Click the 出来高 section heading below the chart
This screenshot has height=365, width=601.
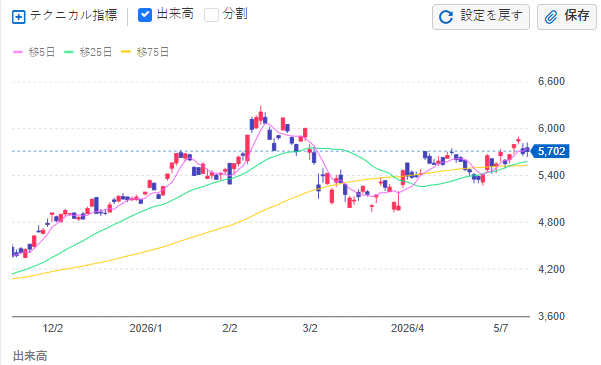(30, 356)
